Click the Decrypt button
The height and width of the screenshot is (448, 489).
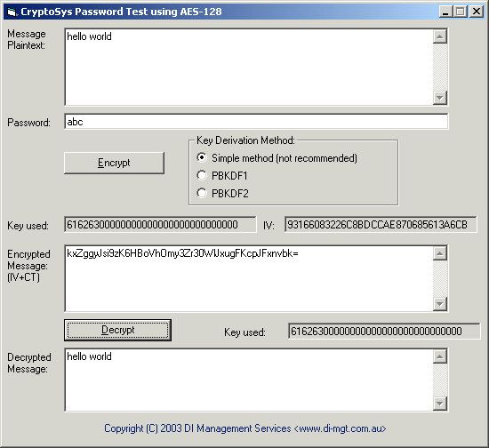pos(117,330)
